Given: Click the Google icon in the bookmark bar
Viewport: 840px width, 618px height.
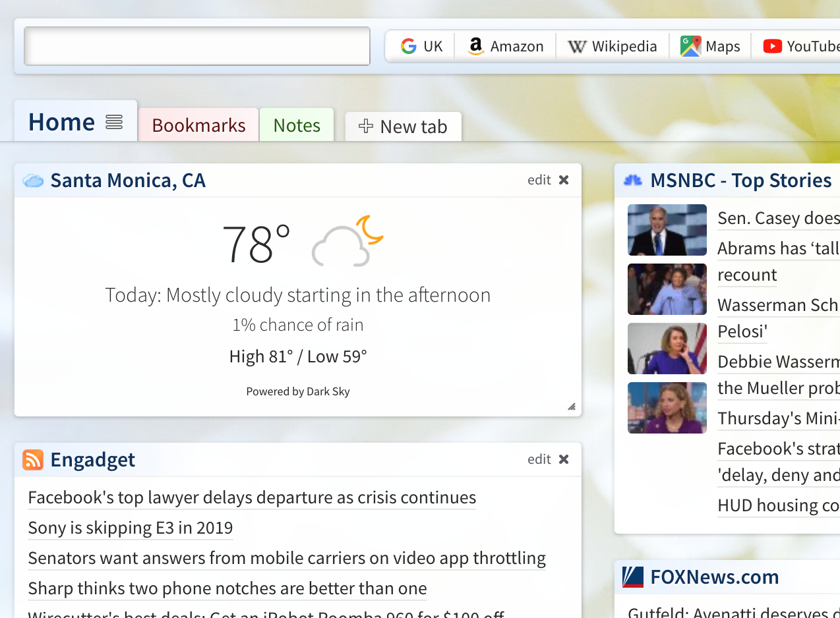Looking at the screenshot, I should [409, 46].
